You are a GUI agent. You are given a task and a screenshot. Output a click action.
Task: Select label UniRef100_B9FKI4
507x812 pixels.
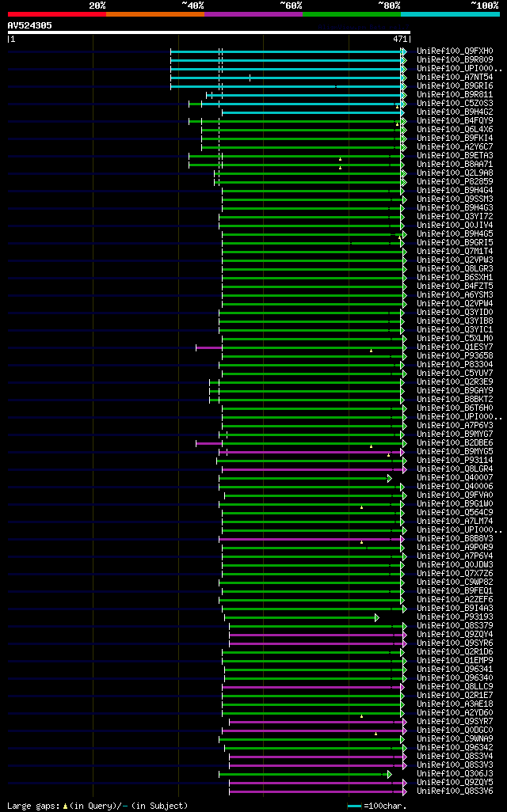[x=455, y=138]
